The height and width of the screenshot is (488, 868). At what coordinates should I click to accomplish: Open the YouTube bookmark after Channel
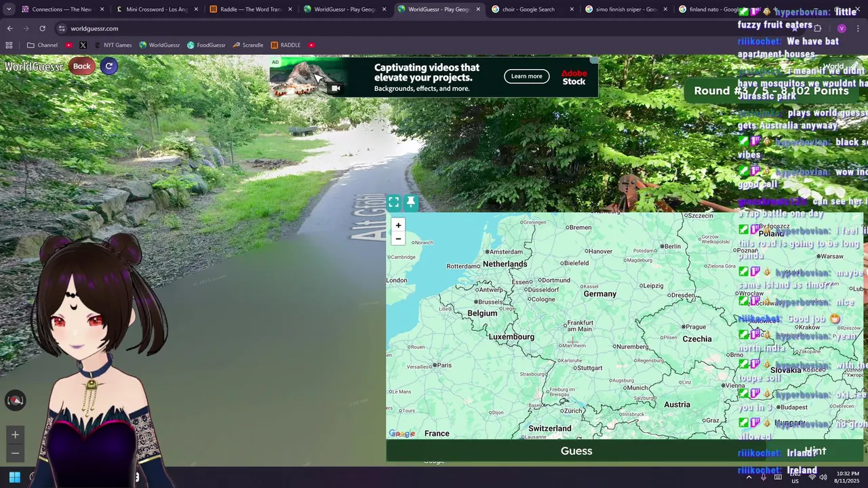pos(69,45)
